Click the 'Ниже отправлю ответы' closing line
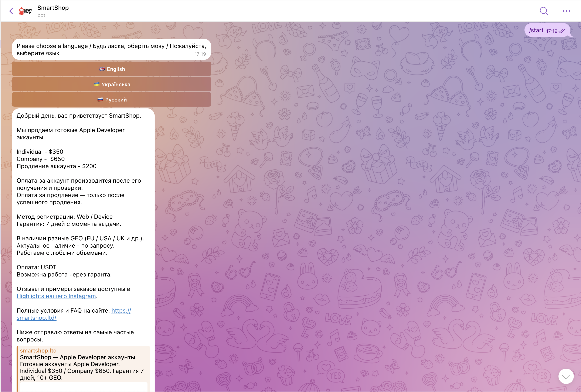Viewport: 581px width, 392px height. coord(75,336)
